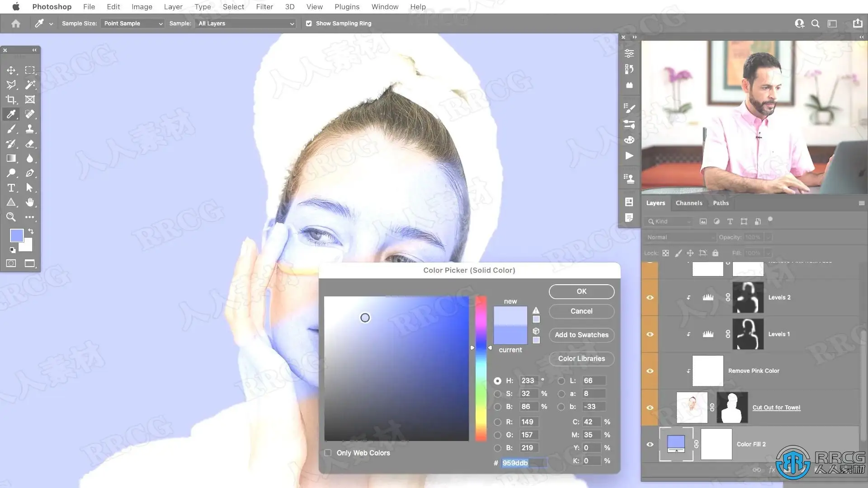Screen dimensions: 868x488
Task: Toggle Show Sampling Ring checkbox
Action: [x=309, y=23]
